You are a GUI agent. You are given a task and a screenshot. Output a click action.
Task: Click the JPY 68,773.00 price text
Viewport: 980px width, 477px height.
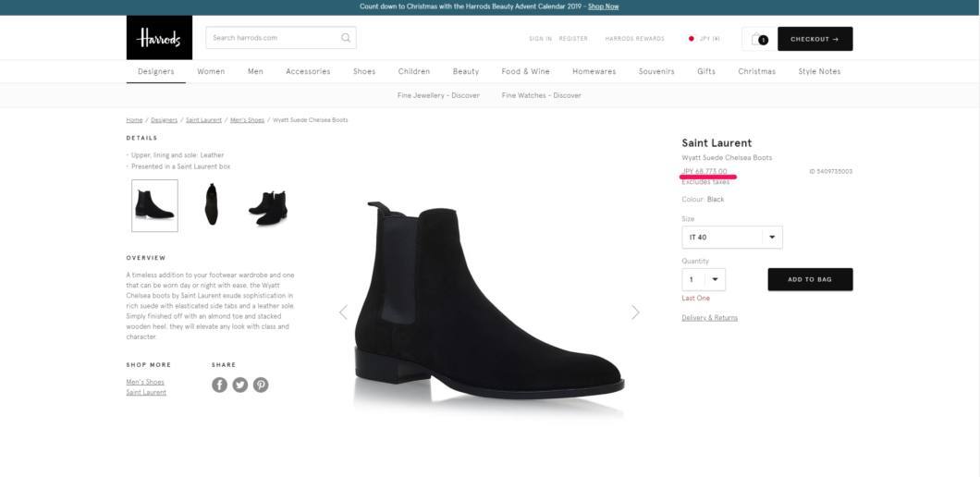point(704,171)
